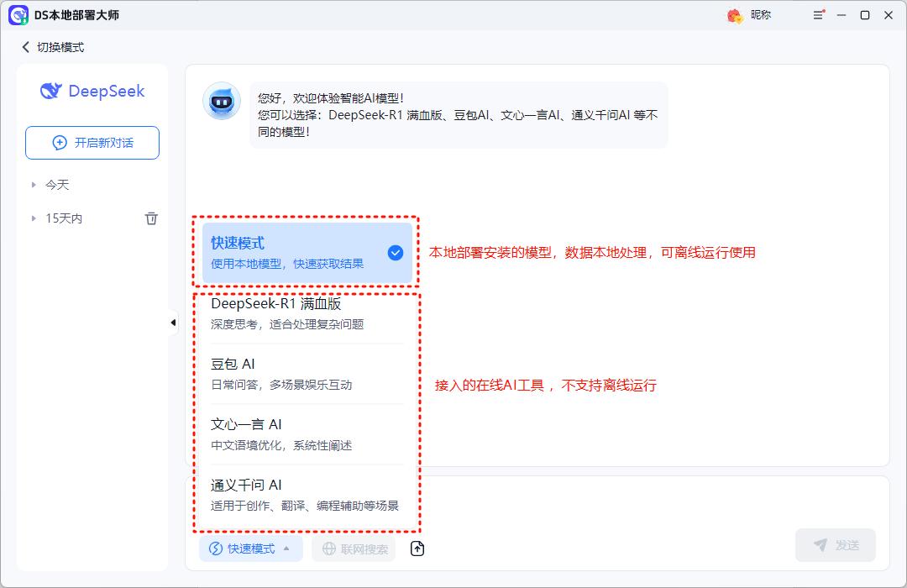Click the file upload icon beside 联网搜索
This screenshot has width=907, height=588.
point(417,548)
